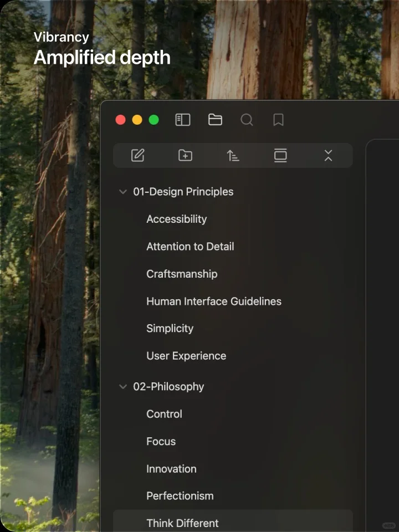Toggle the left sidebar panel icon
Image resolution: width=399 pixels, height=532 pixels.
(182, 120)
